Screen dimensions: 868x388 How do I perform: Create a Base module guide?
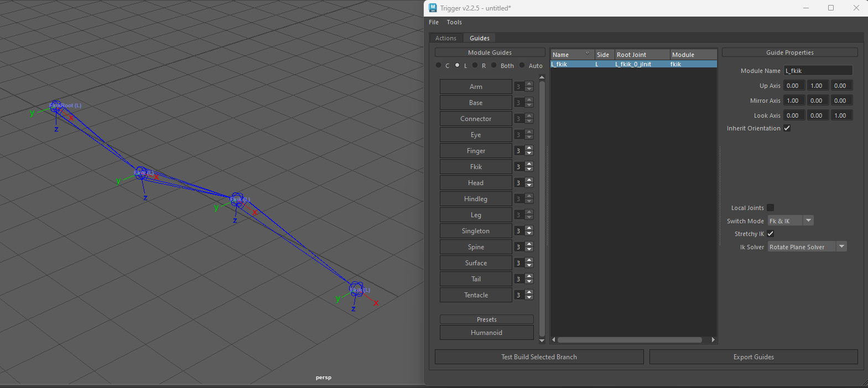click(x=476, y=103)
